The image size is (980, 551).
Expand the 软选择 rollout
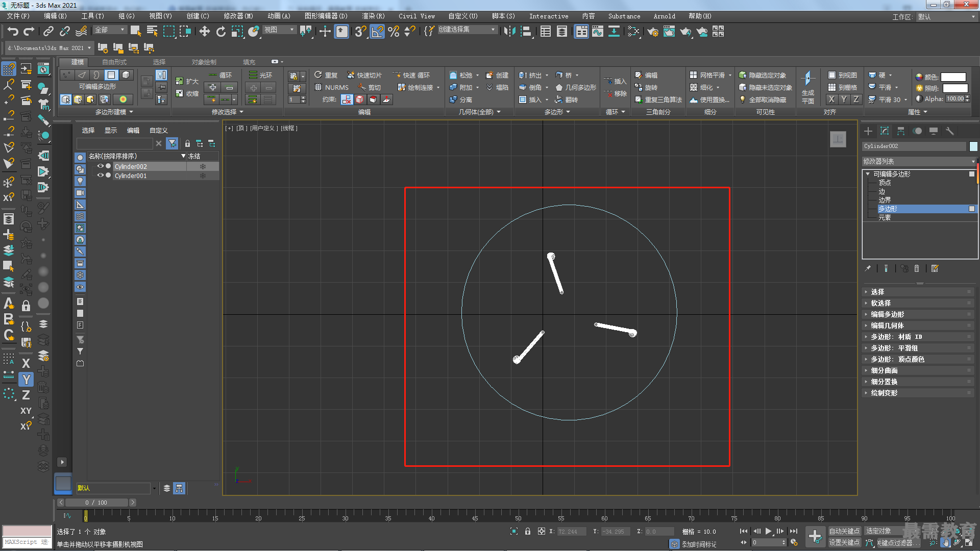point(919,303)
